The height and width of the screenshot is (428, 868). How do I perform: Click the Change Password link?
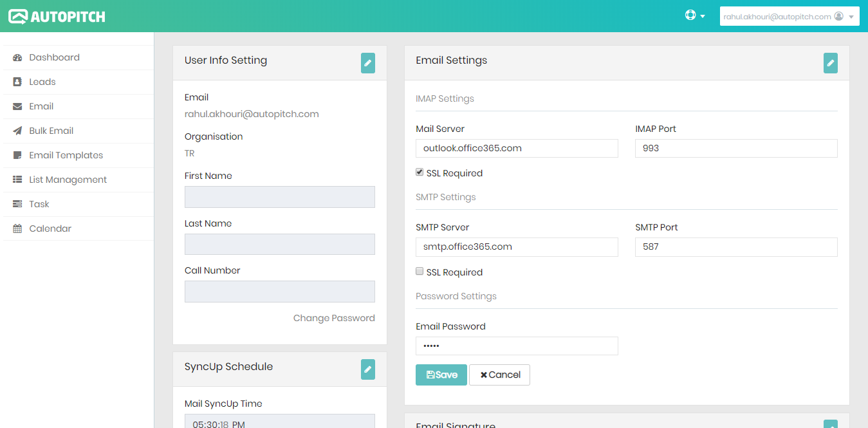click(334, 318)
